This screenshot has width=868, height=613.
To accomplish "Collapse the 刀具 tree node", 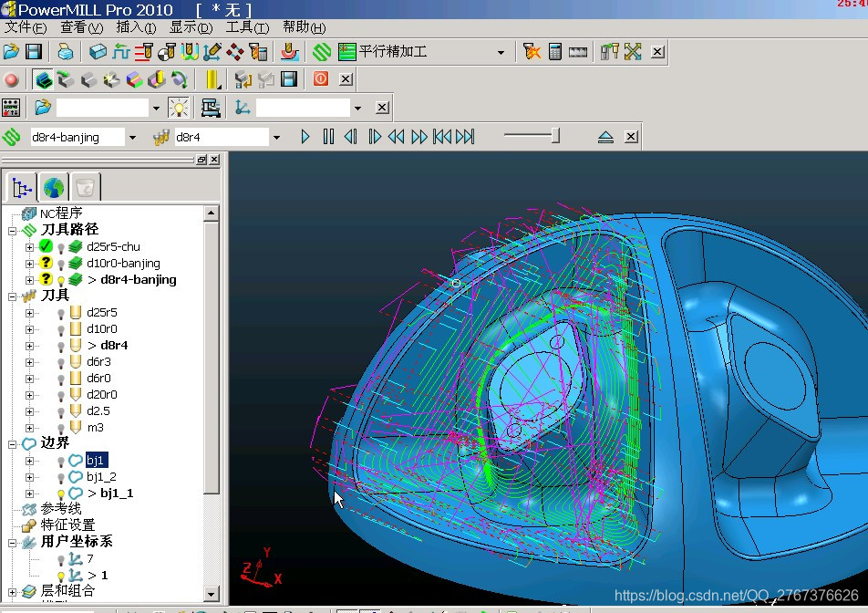I will [x=12, y=296].
